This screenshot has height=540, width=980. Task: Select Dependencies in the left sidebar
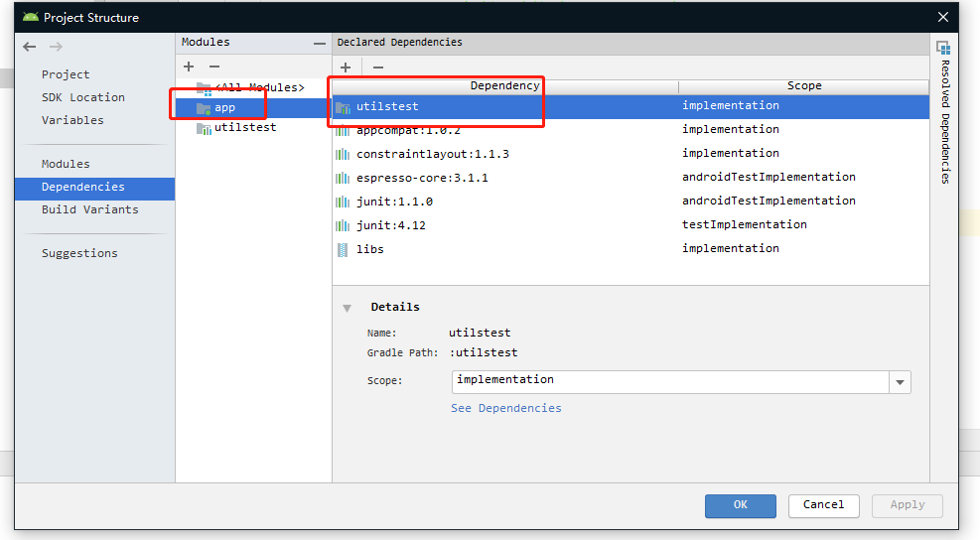point(94,189)
